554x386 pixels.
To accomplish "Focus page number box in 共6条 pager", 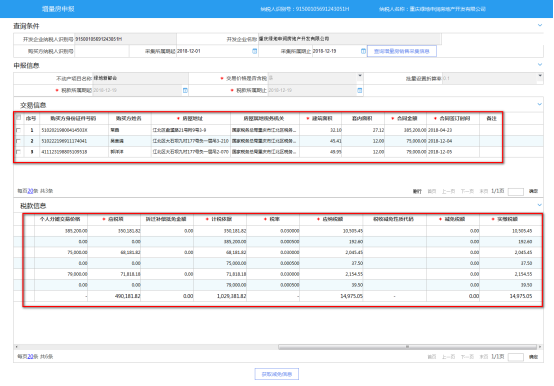I will [x=515, y=357].
